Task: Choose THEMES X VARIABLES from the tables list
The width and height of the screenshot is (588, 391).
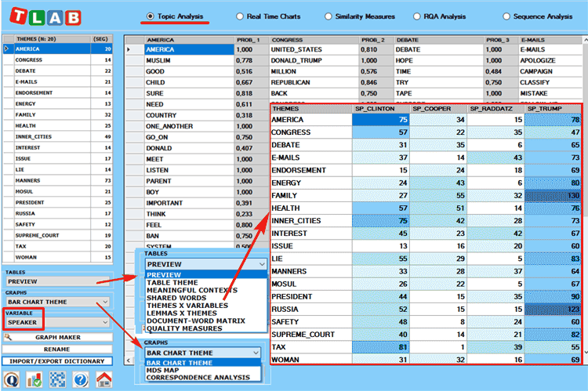Action: (x=187, y=306)
